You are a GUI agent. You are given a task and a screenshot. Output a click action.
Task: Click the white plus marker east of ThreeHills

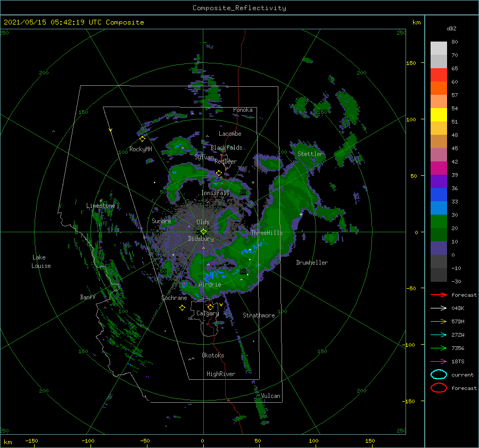[x=301, y=214]
